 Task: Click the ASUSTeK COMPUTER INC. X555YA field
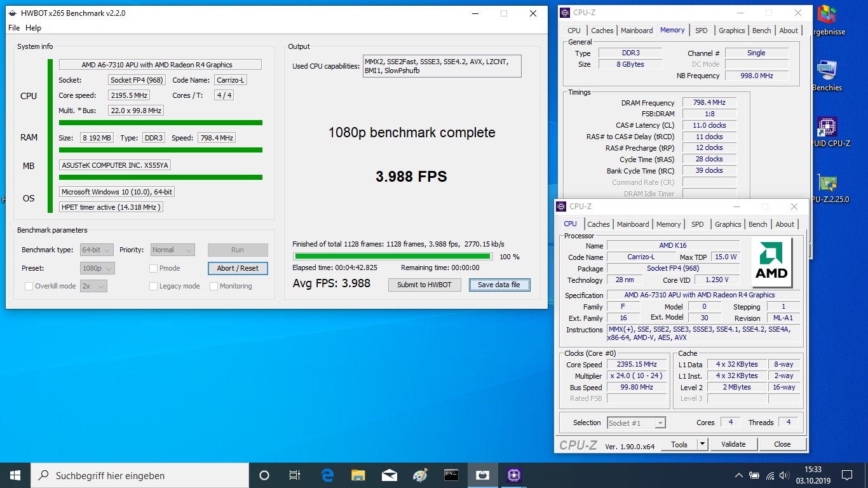(x=115, y=165)
